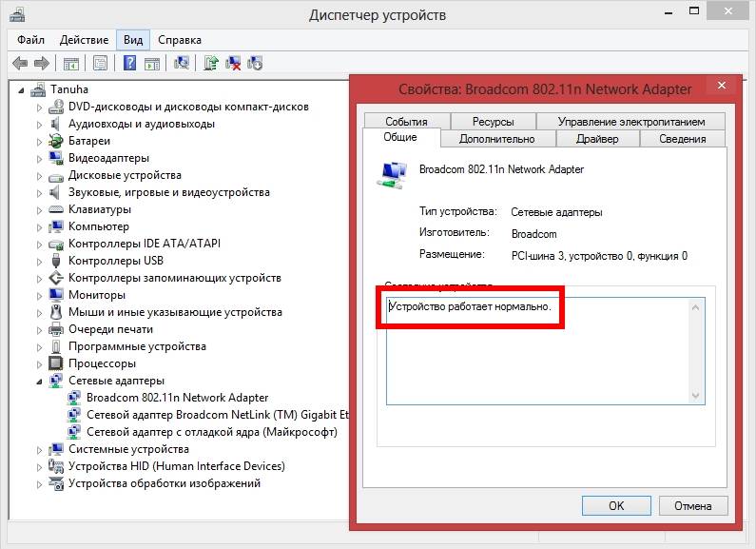Switch to the Ресурсы tab
756x549 pixels.
click(x=493, y=121)
